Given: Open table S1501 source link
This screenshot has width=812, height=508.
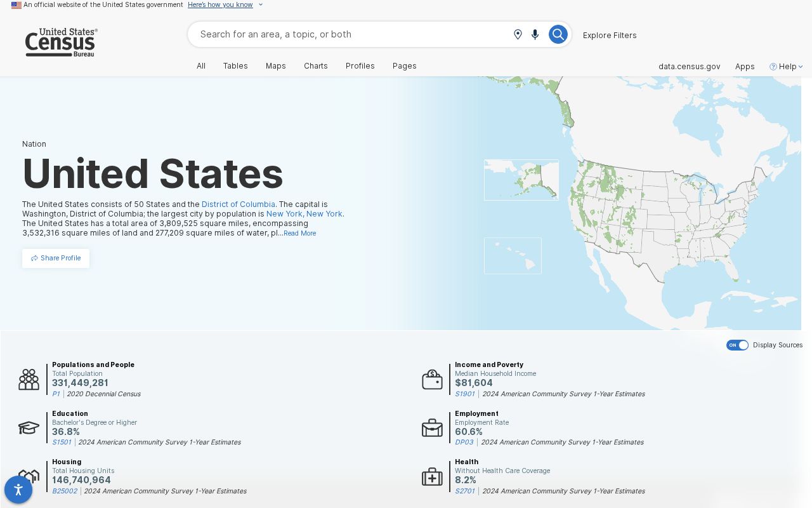Looking at the screenshot, I should [62, 442].
